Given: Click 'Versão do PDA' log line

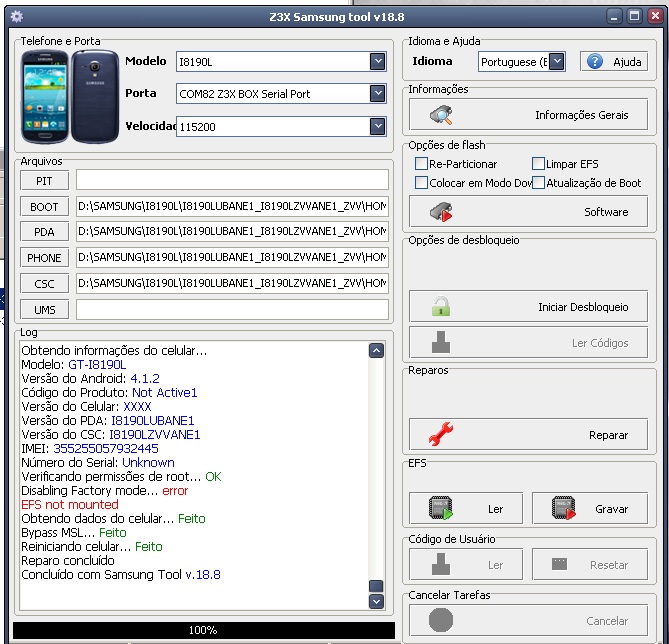Looking at the screenshot, I should 108,420.
